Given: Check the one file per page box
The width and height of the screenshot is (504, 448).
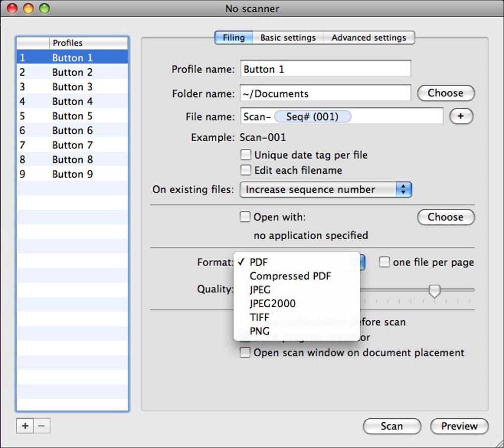Looking at the screenshot, I should (x=384, y=262).
